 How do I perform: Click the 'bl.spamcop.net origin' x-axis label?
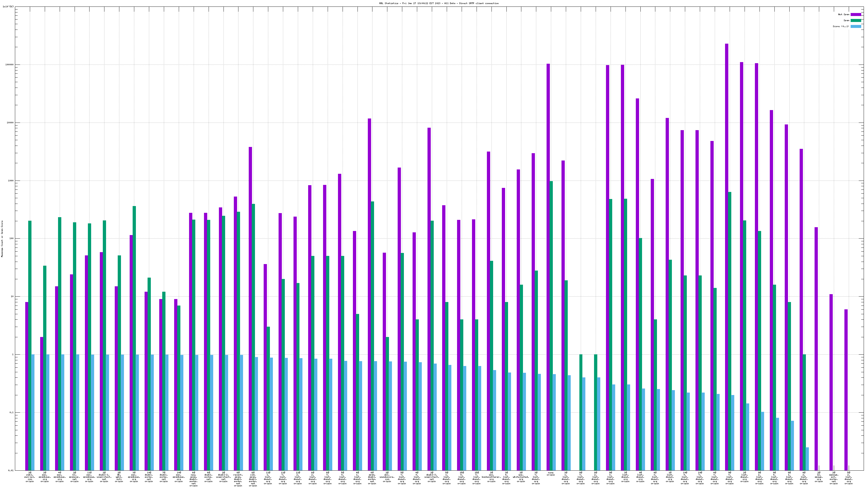[75, 477]
